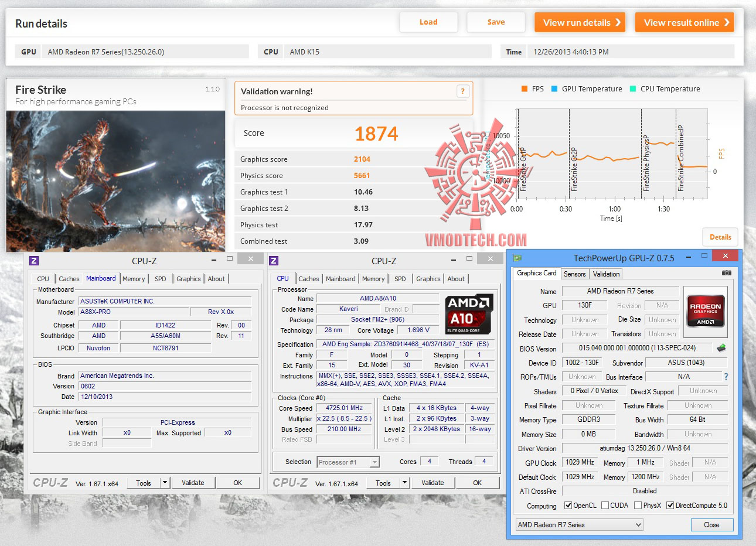Click the blue GPU Temperature legend swatch

(x=554, y=89)
